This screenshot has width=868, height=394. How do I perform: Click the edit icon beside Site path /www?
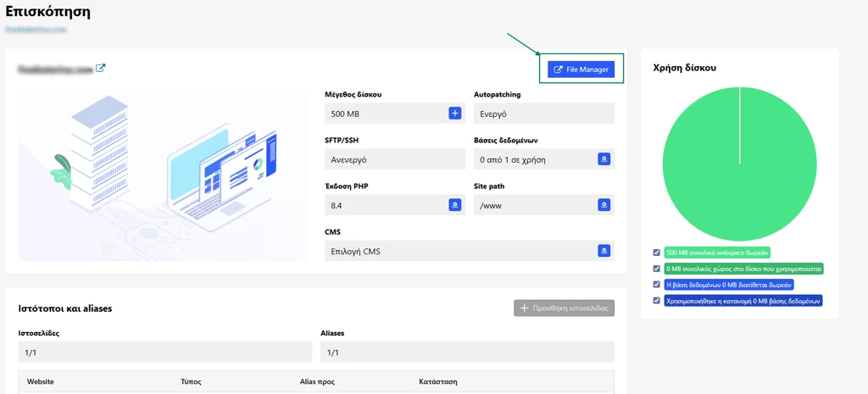604,205
